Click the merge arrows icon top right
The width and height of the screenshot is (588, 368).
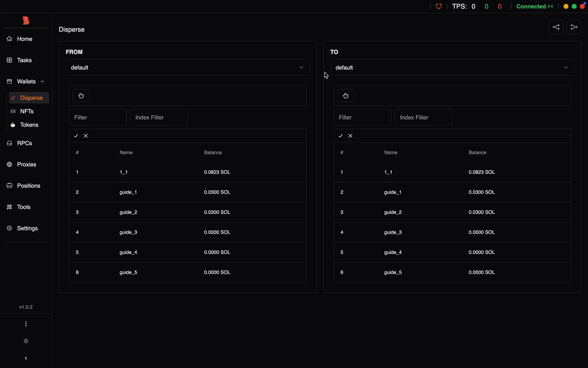574,27
